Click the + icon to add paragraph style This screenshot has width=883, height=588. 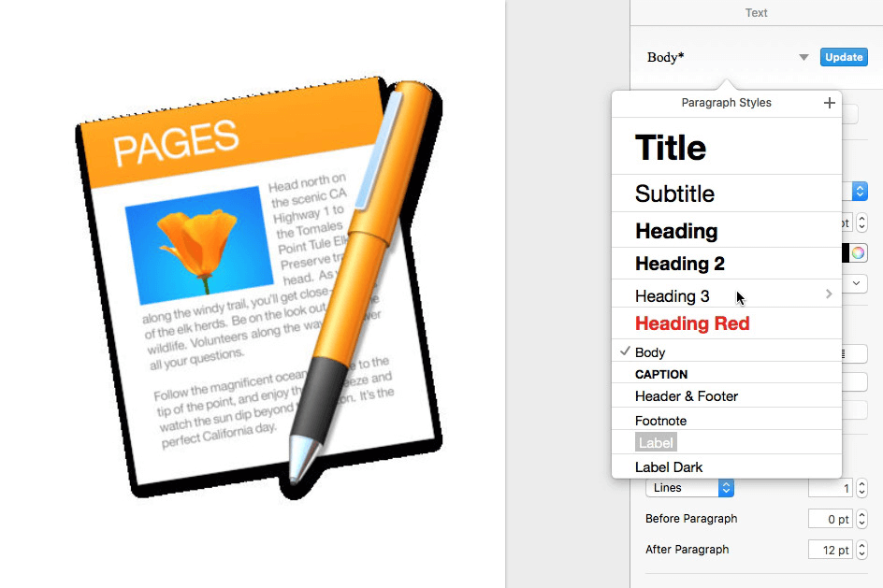tap(829, 103)
